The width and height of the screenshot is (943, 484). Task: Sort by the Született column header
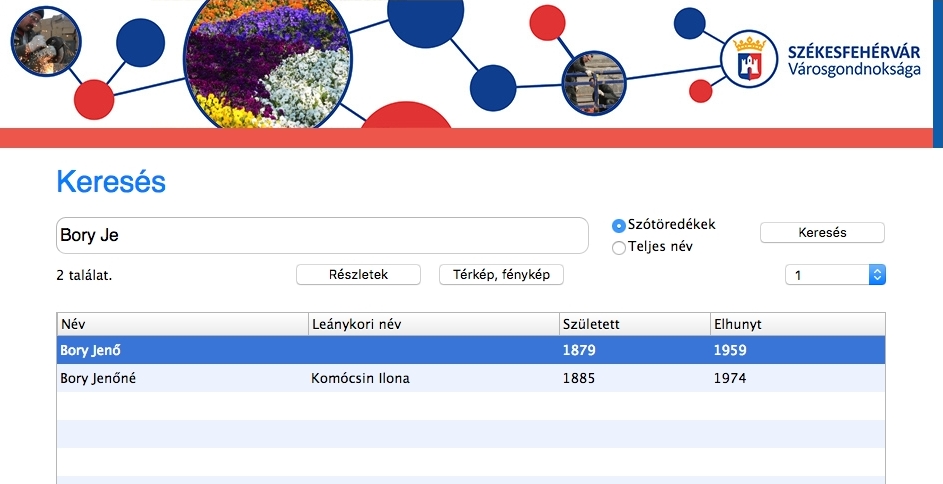633,324
